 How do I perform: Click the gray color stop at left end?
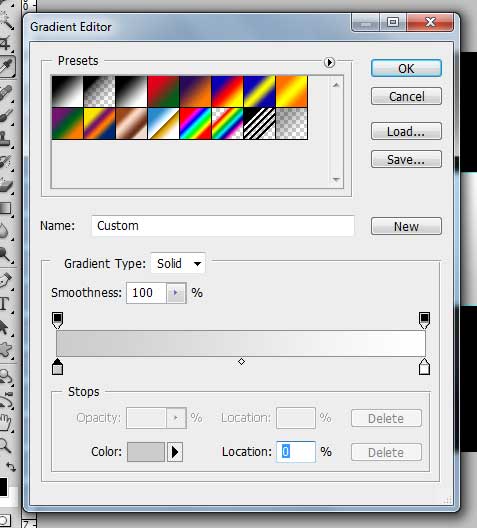click(58, 367)
